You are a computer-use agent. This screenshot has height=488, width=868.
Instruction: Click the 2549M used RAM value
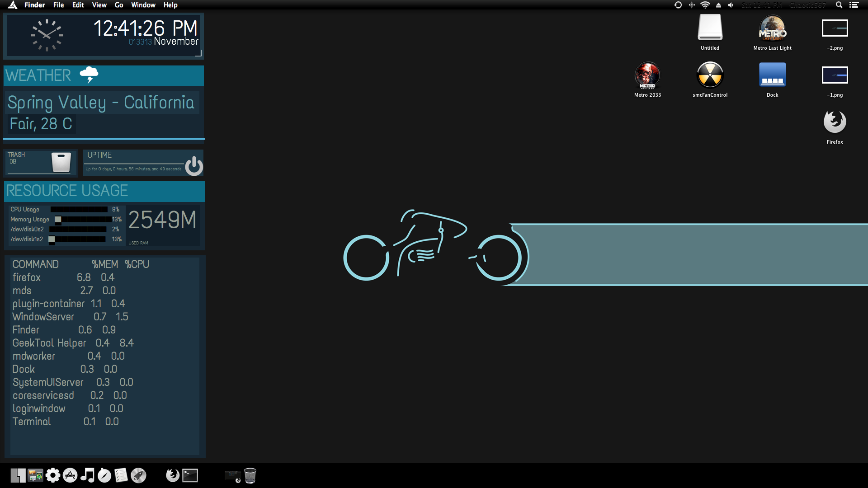(x=162, y=220)
